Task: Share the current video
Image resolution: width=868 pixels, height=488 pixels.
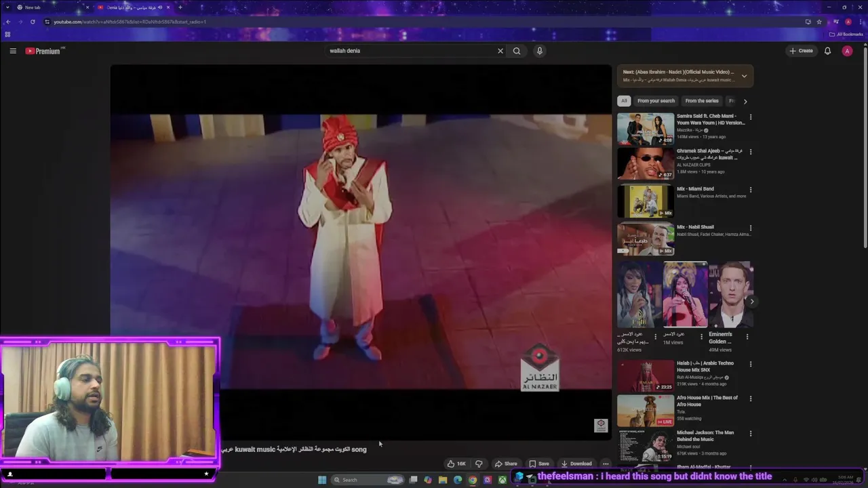Action: (x=506, y=464)
